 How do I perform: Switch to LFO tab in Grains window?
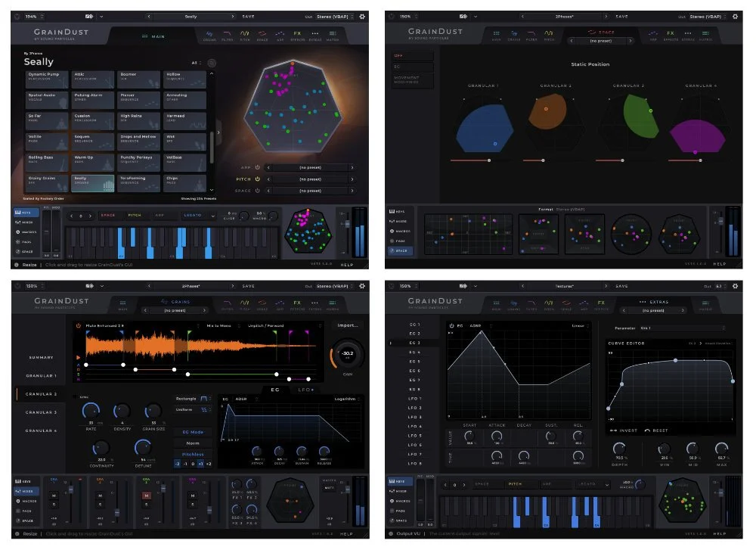pos(305,390)
